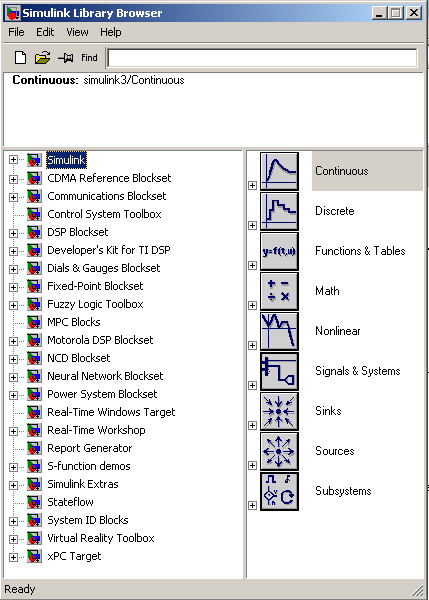Select the Continuous block library icon
Image resolution: width=429 pixels, height=600 pixels.
pyautogui.click(x=279, y=171)
